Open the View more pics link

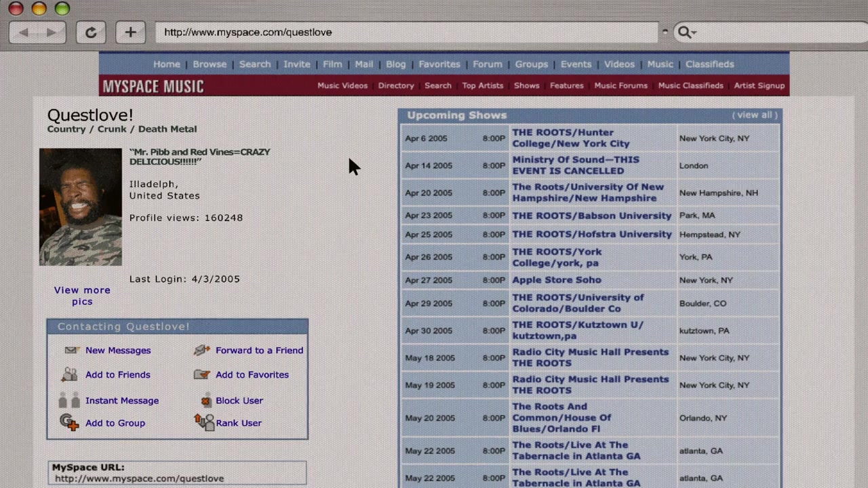pyautogui.click(x=82, y=296)
